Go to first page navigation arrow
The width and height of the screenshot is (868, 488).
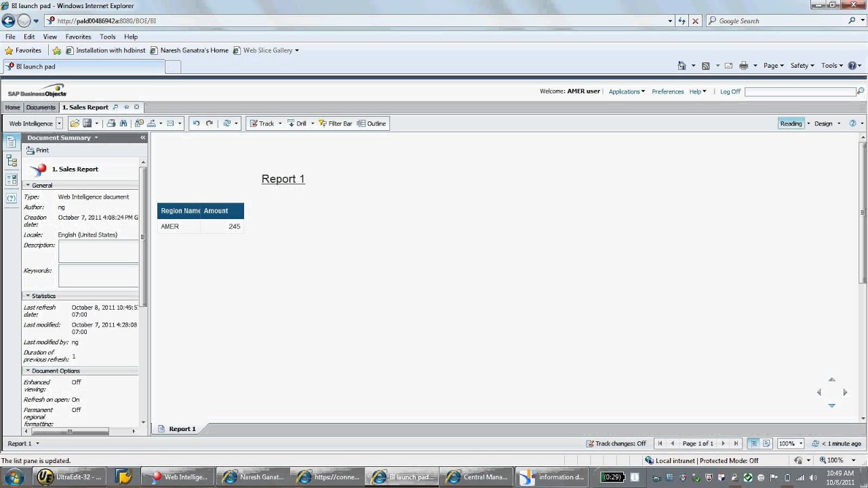click(660, 443)
